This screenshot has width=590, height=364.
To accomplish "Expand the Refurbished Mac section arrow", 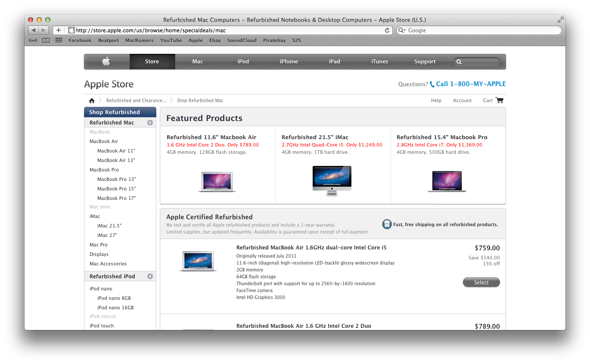I will 150,123.
